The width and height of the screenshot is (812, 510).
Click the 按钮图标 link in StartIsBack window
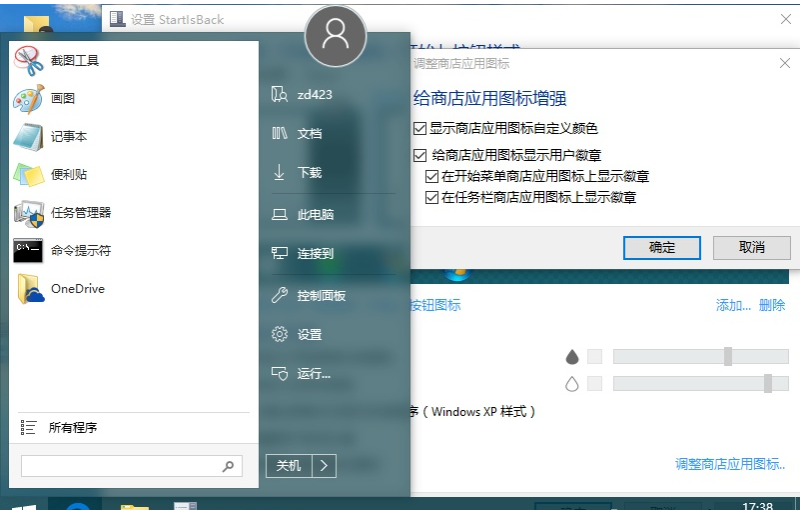[435, 305]
